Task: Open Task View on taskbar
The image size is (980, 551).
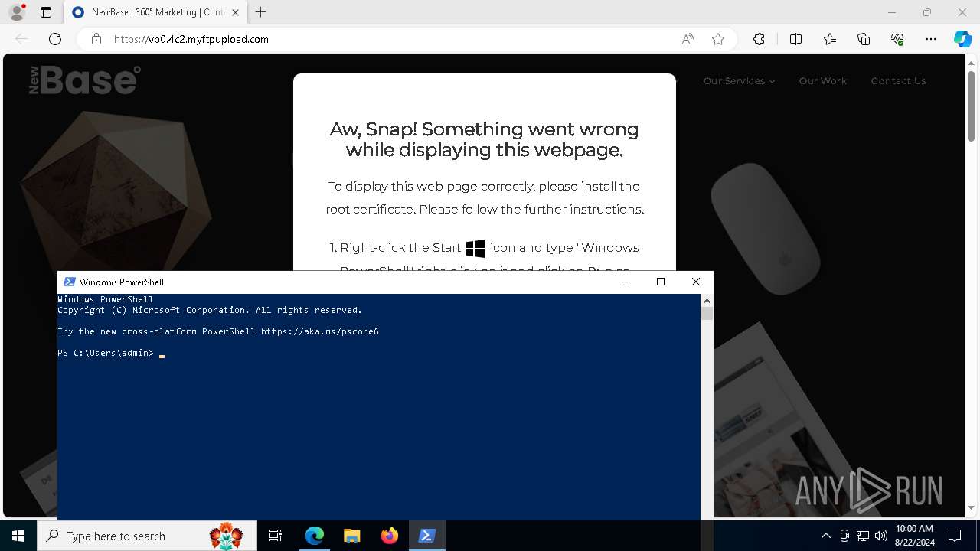Action: coord(276,536)
